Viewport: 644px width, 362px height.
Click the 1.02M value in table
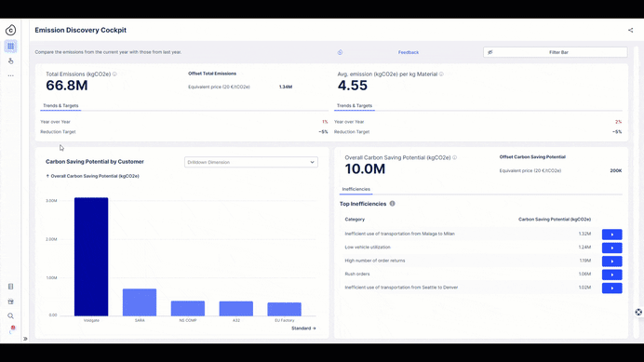(x=584, y=288)
